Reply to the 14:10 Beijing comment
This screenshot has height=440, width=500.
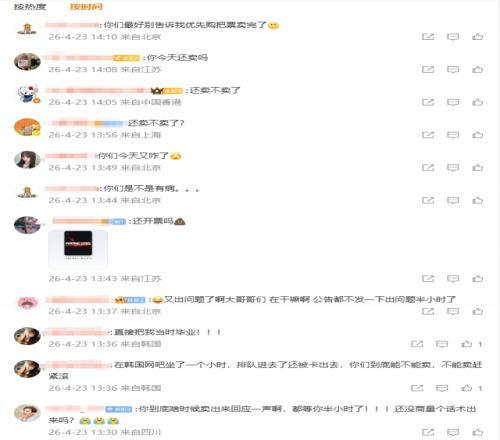453,37
